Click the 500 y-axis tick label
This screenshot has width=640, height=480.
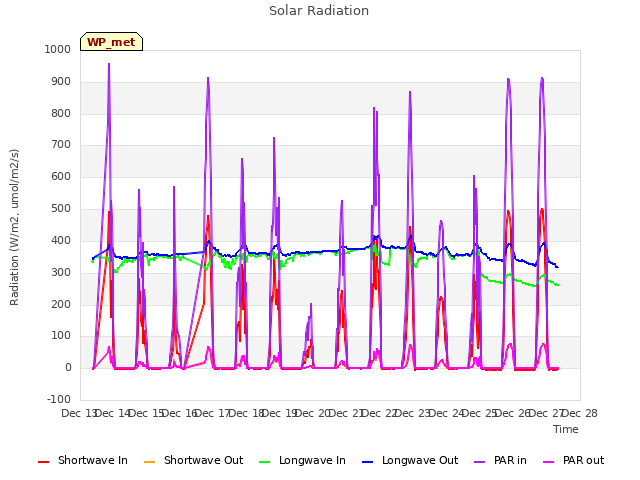[61, 209]
